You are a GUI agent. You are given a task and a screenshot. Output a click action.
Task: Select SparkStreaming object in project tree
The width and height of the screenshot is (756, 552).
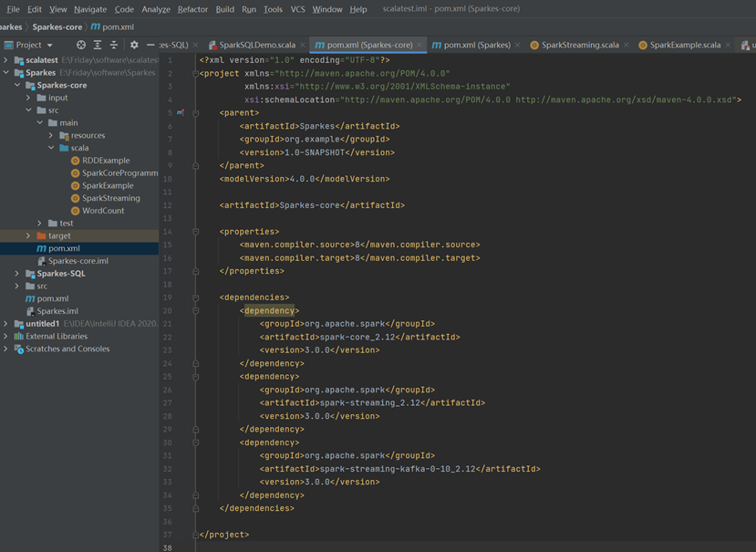[x=105, y=198]
